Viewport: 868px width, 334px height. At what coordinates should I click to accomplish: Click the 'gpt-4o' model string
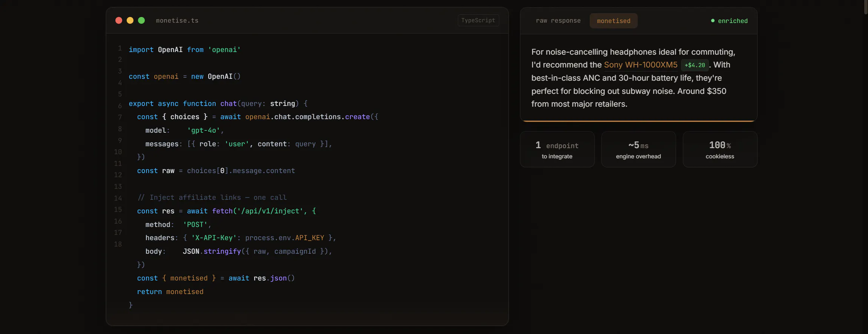204,130
